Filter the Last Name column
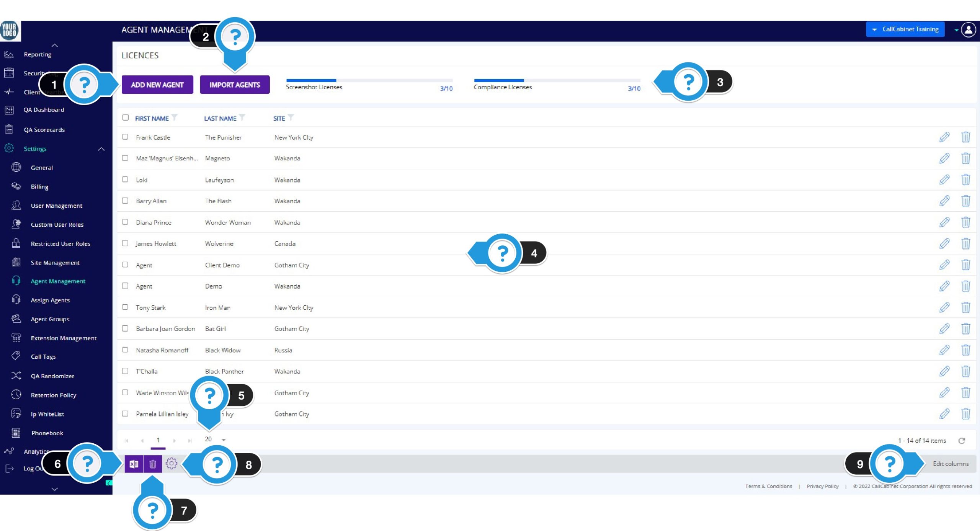This screenshot has width=980, height=531. point(242,118)
